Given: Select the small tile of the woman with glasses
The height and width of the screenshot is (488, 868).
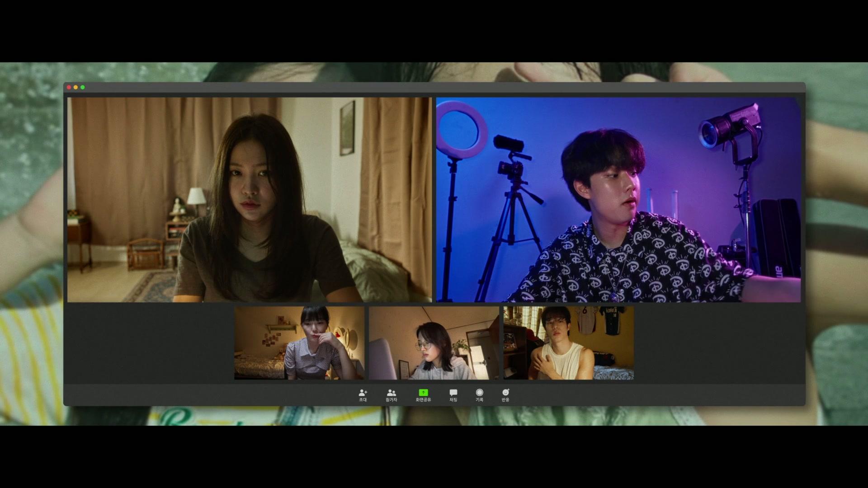Looking at the screenshot, I should 434,343.
